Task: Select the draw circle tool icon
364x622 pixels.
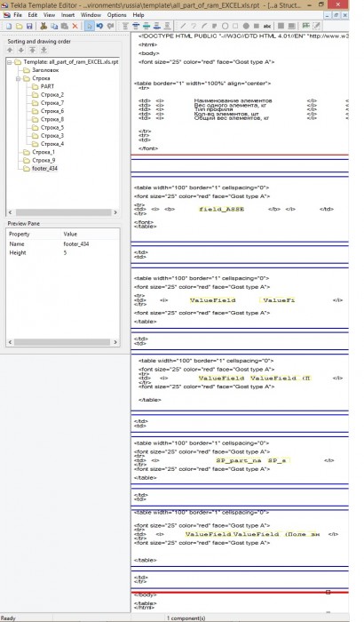Action: [225, 26]
